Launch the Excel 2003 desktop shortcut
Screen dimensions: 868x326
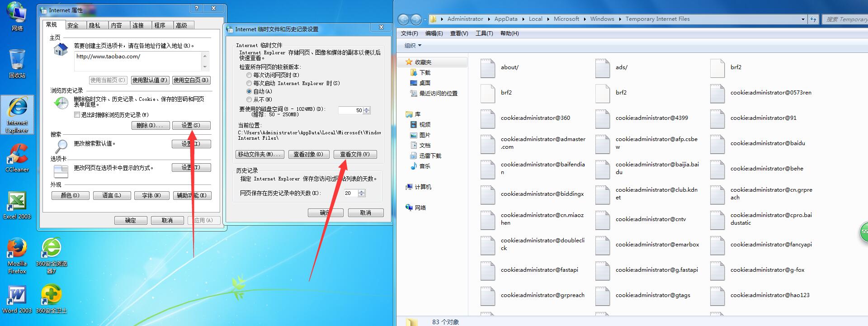tap(17, 205)
